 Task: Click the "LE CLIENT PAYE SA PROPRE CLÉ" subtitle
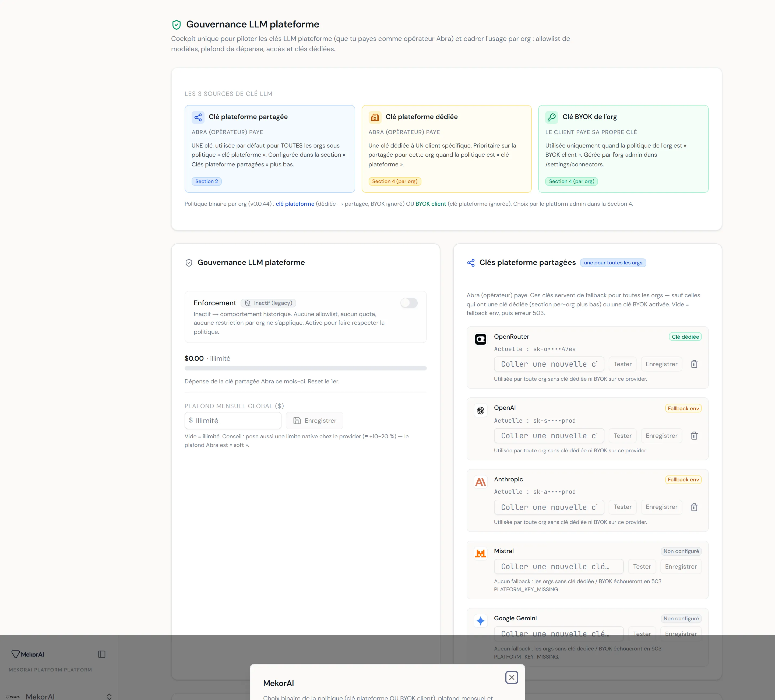coord(591,132)
